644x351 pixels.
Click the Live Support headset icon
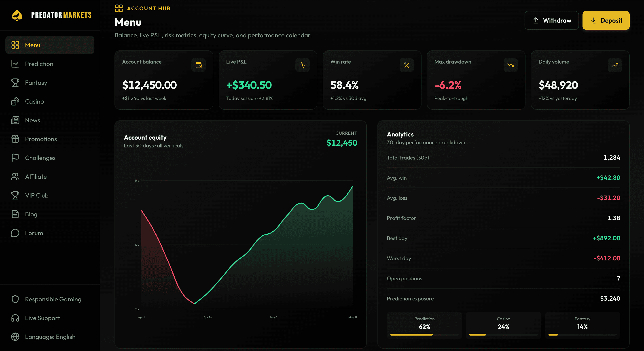pos(15,318)
